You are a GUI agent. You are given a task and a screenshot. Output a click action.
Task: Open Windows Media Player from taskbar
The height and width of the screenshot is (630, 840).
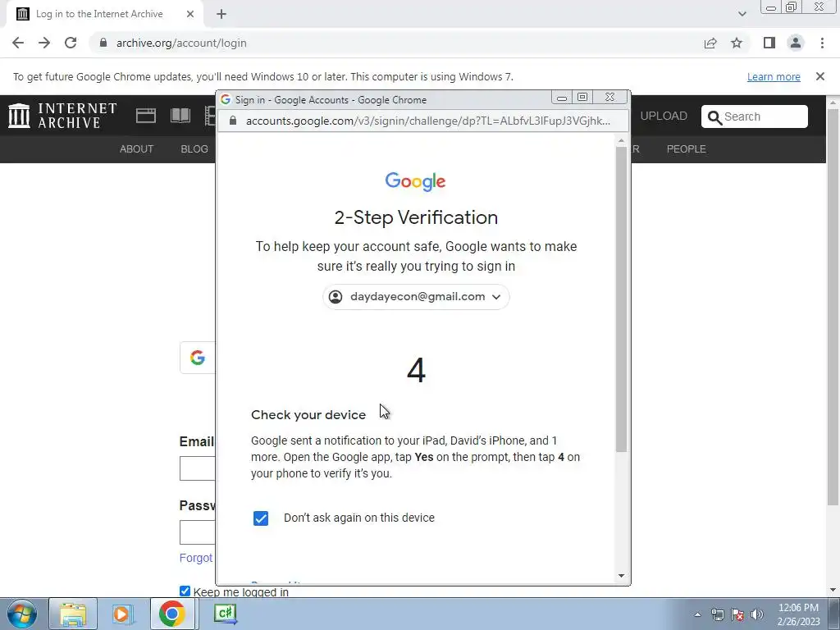121,614
